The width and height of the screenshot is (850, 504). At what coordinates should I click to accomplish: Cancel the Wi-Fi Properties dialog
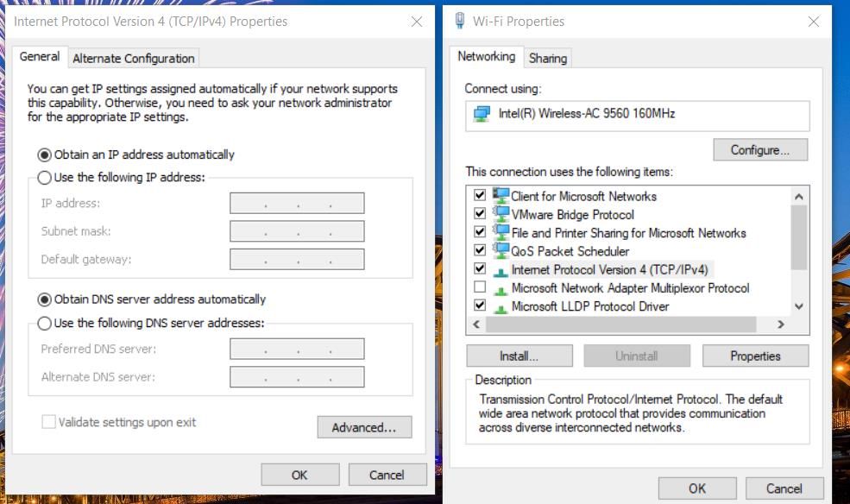pos(784,488)
